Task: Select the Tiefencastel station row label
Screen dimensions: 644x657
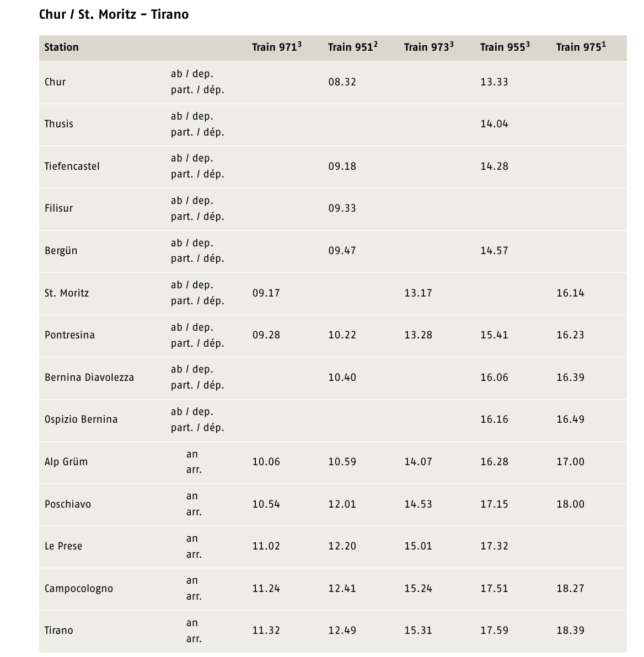Action: pos(72,166)
